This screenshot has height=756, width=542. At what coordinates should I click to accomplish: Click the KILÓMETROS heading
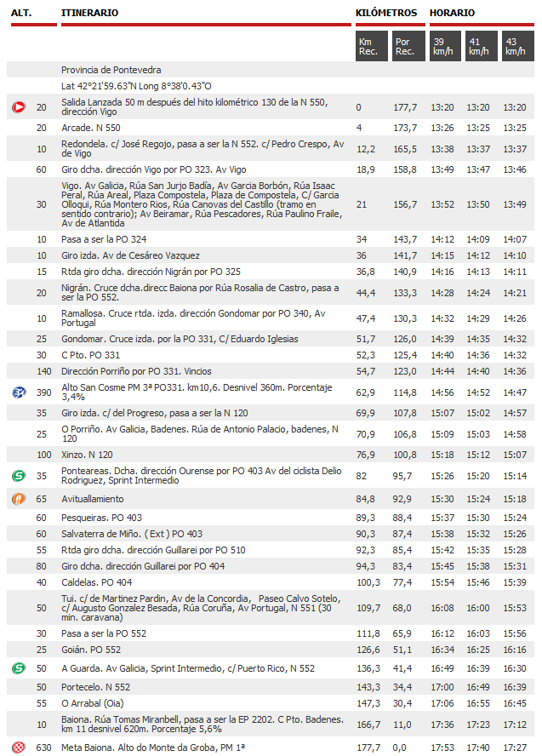coord(386,13)
